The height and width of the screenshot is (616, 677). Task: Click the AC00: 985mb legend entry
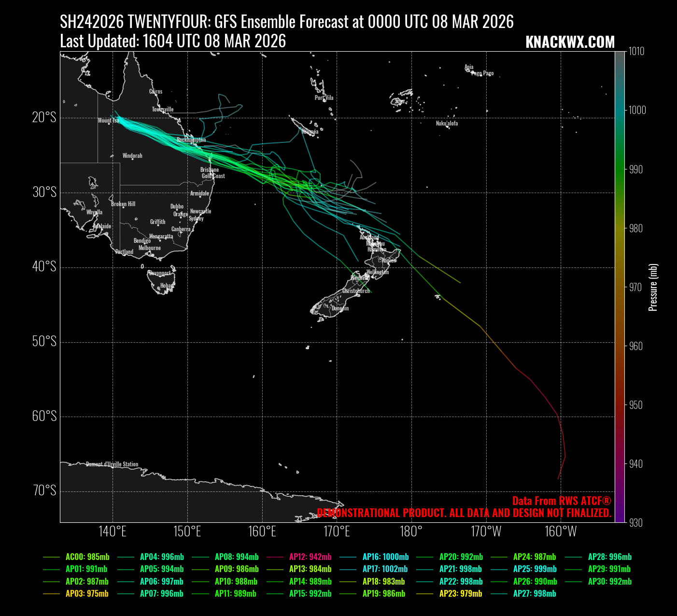(87, 557)
